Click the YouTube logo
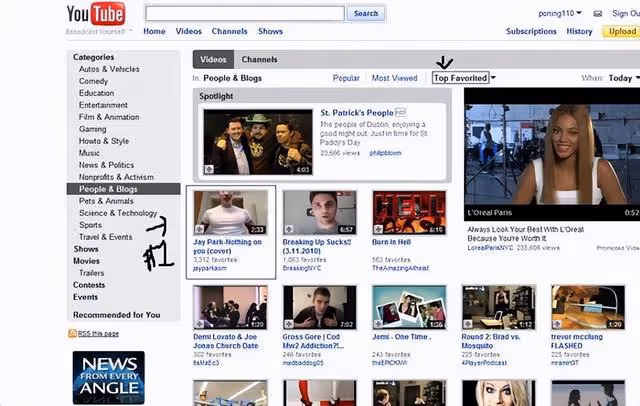This screenshot has height=406, width=640. tap(96, 14)
